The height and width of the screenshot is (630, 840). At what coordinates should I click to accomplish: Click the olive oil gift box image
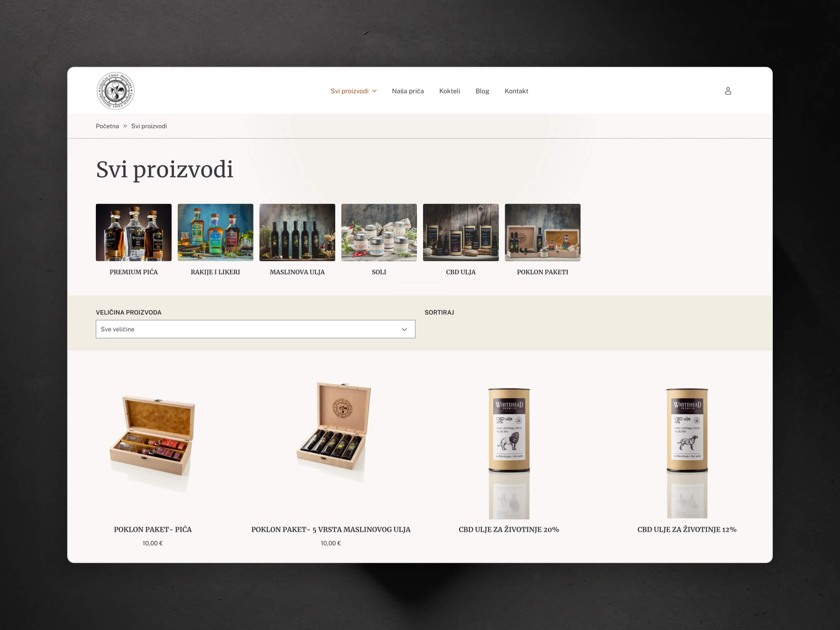coord(331,431)
